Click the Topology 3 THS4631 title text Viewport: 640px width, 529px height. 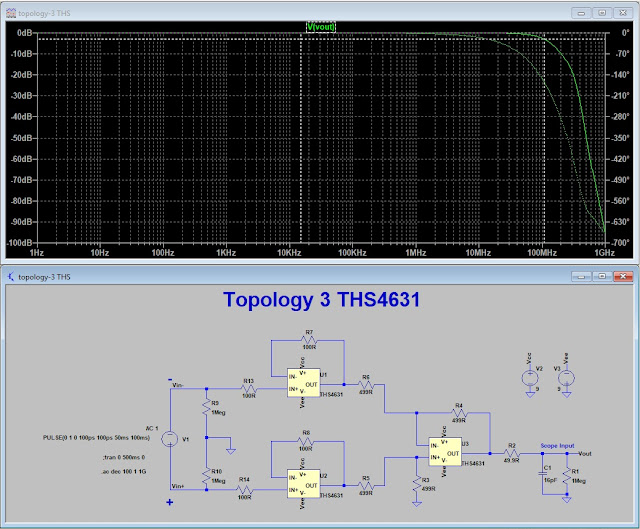(321, 300)
